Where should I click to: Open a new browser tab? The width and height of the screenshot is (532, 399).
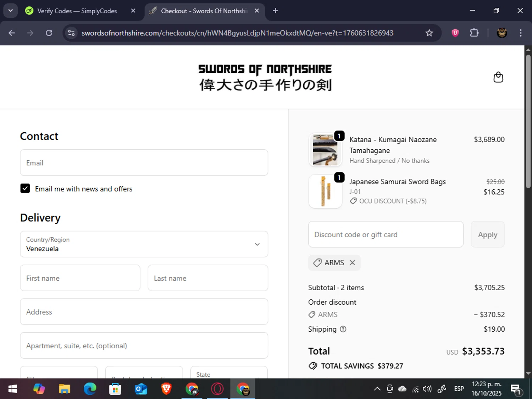tap(275, 11)
